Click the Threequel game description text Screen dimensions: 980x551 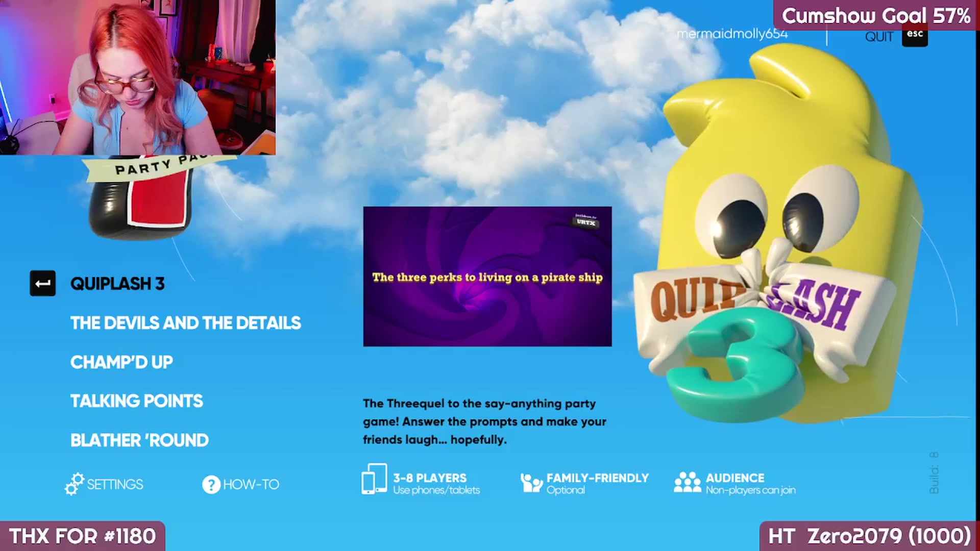(x=485, y=421)
